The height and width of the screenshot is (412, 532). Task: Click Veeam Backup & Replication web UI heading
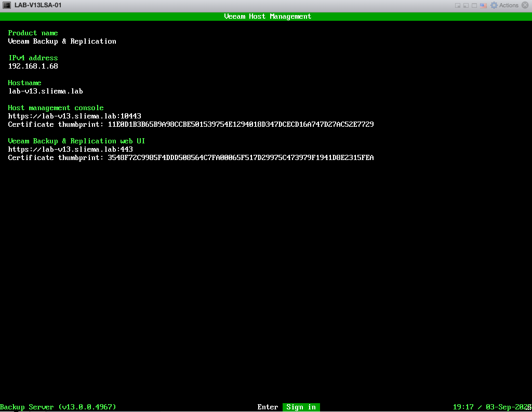tap(77, 141)
